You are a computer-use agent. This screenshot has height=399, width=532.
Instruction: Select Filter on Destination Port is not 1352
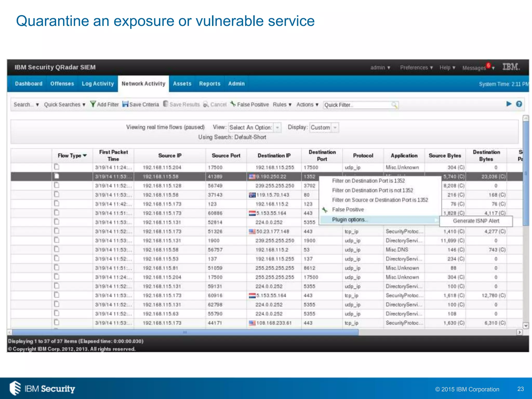(373, 190)
